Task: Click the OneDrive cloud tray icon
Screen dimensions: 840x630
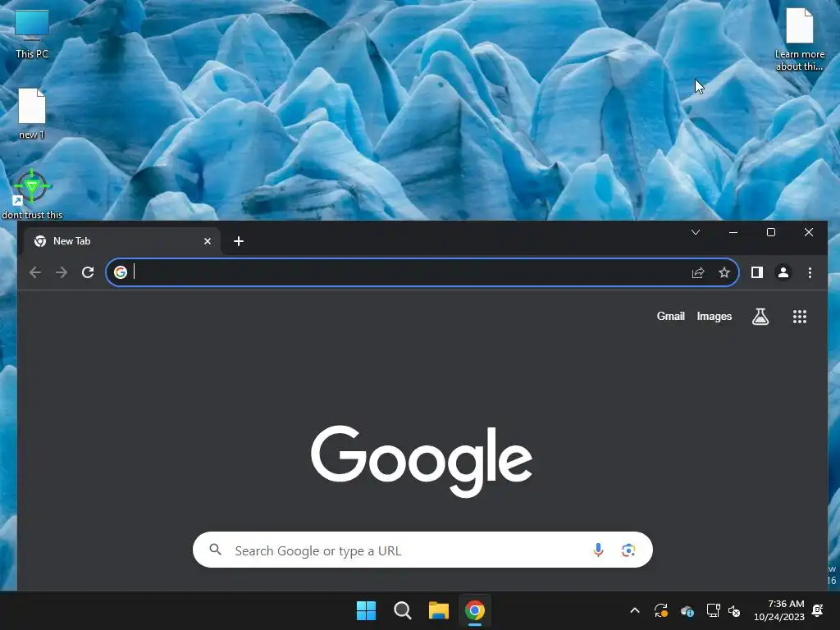Action: point(687,610)
